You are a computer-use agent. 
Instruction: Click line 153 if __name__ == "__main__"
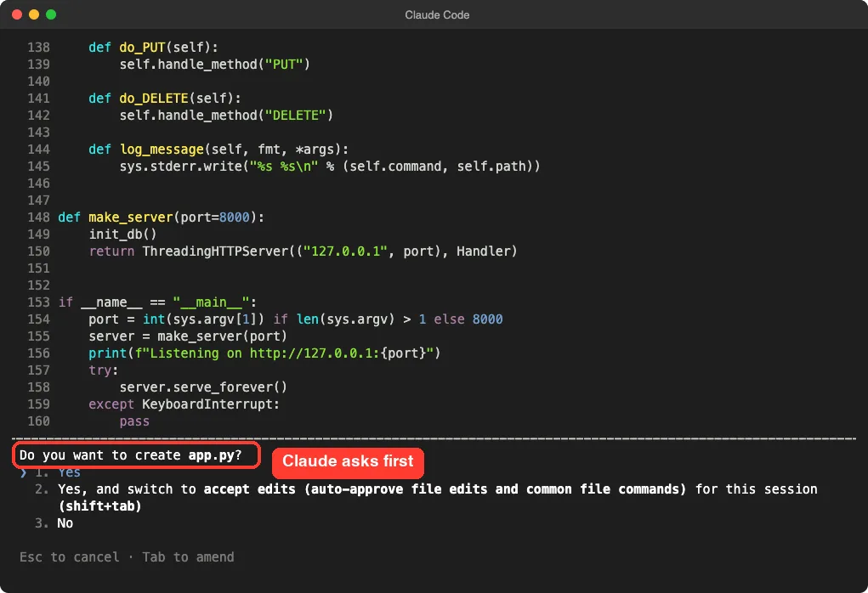click(x=157, y=302)
